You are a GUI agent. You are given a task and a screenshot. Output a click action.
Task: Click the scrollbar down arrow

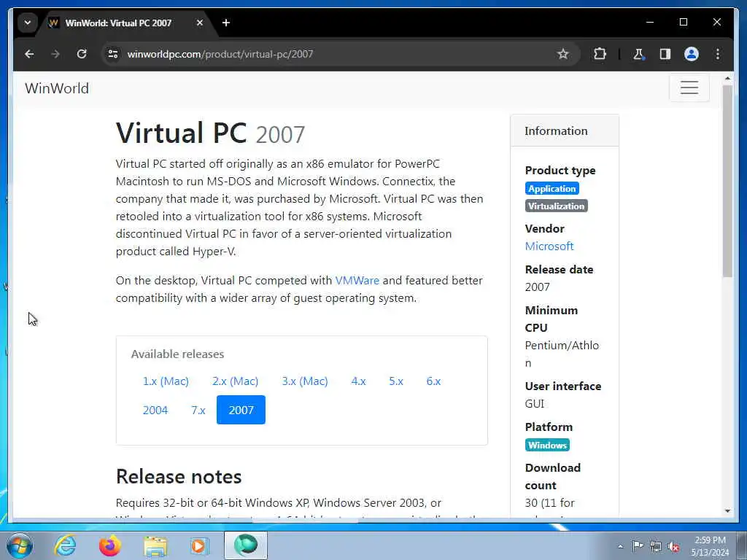point(727,511)
